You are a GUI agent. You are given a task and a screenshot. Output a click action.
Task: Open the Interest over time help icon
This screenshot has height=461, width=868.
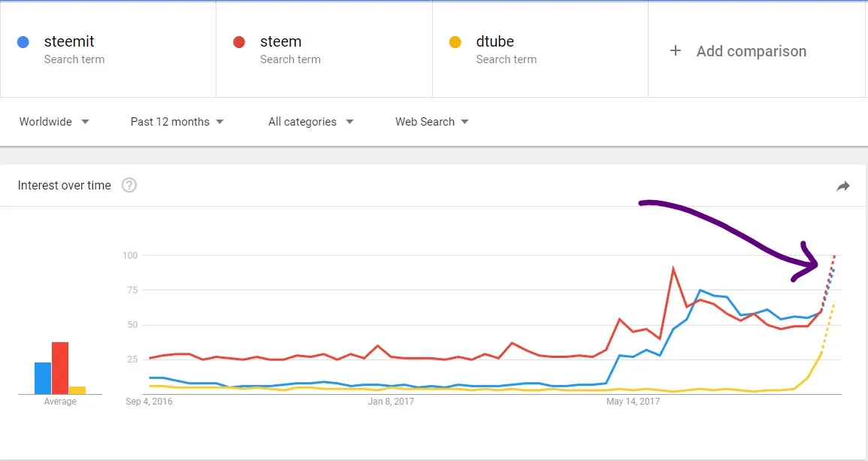click(x=129, y=185)
